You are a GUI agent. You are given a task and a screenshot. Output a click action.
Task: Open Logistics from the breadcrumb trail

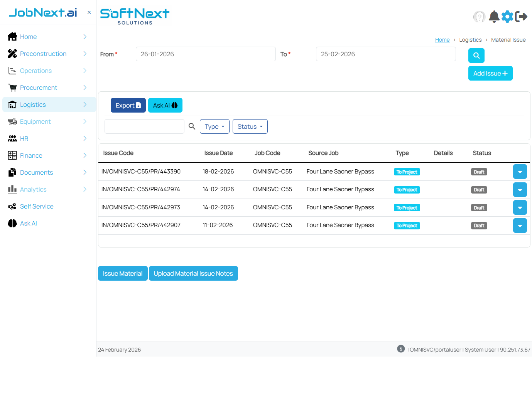(x=470, y=39)
